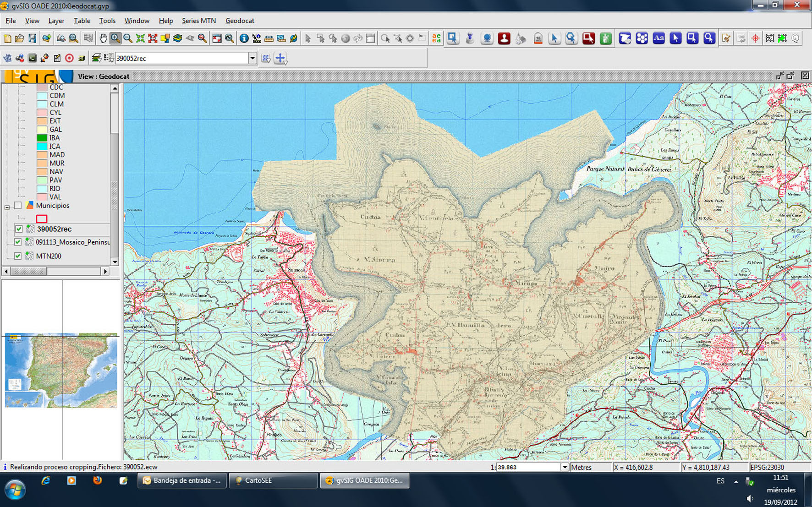Viewport: 812px width, 507px height.
Task: Click the Open project folder icon
Action: (x=20, y=38)
